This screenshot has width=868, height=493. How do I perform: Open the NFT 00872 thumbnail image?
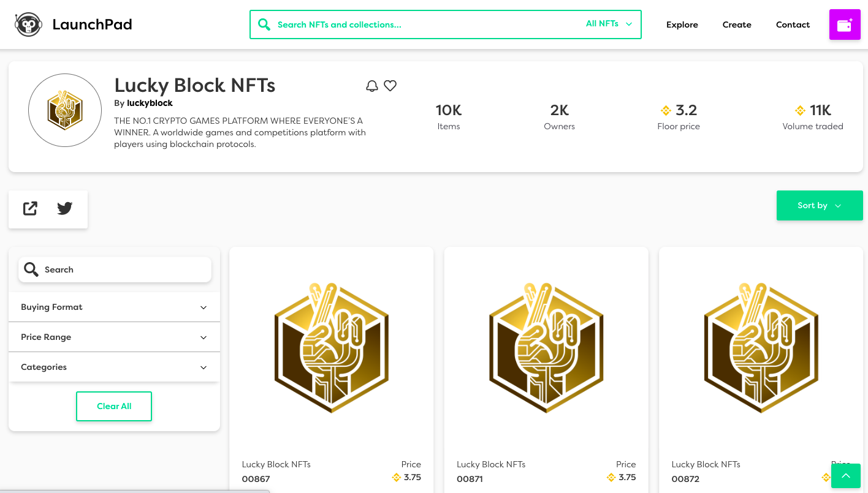761,347
